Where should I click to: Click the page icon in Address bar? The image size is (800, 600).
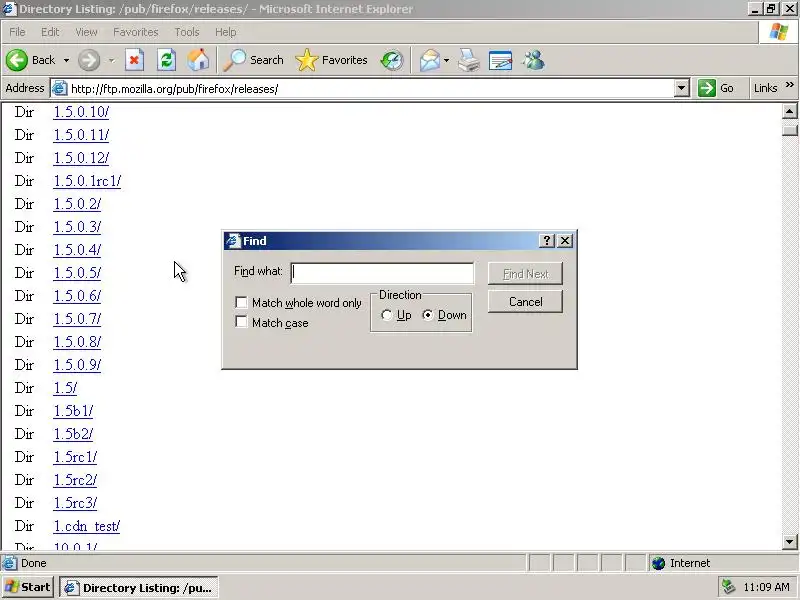click(60, 88)
